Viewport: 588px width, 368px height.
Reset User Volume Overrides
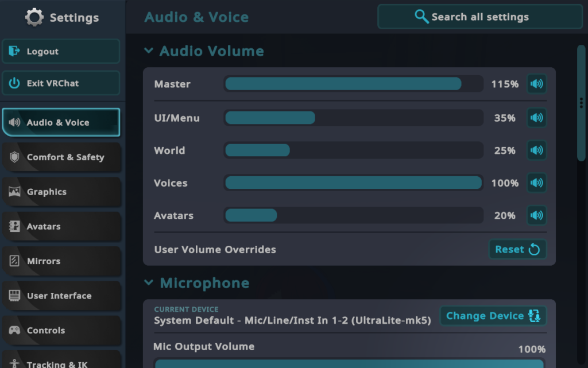(x=517, y=249)
